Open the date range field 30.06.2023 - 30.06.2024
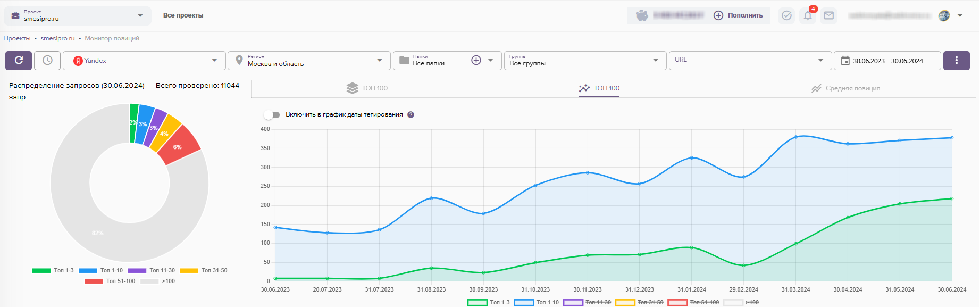 point(887,61)
